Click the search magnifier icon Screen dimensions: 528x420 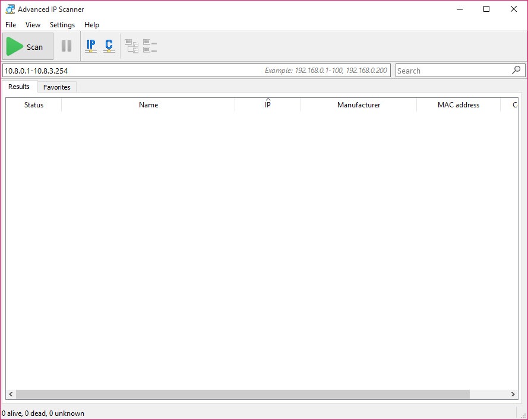tap(516, 70)
